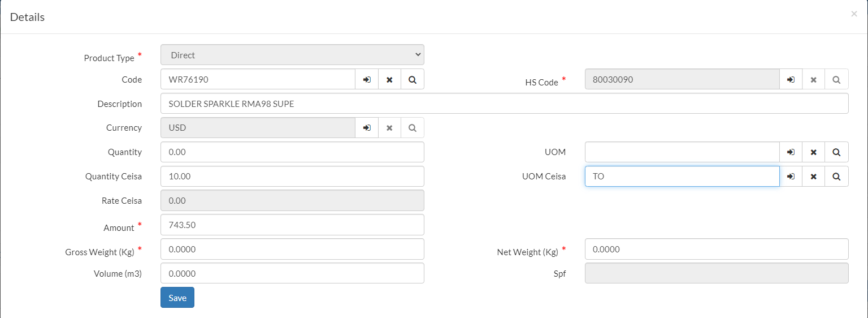Viewport: 868px width, 318px height.
Task: Clear the UOM field with X icon
Action: click(x=813, y=152)
